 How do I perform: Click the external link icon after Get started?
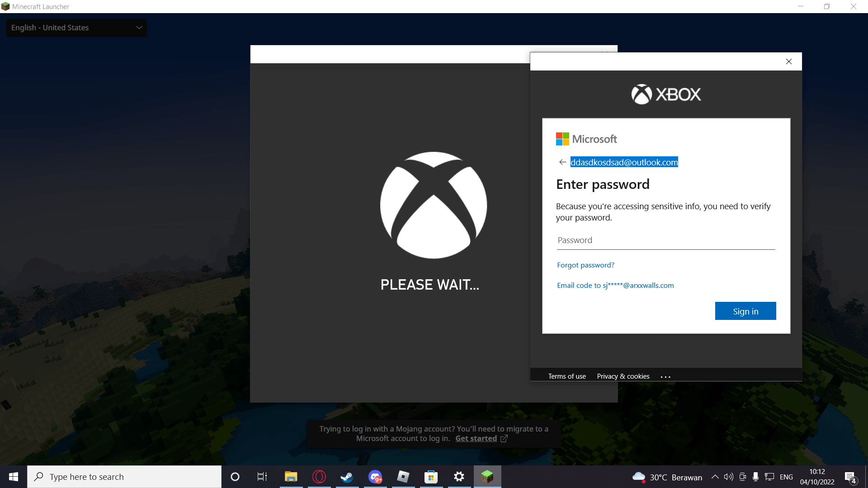[x=504, y=439]
